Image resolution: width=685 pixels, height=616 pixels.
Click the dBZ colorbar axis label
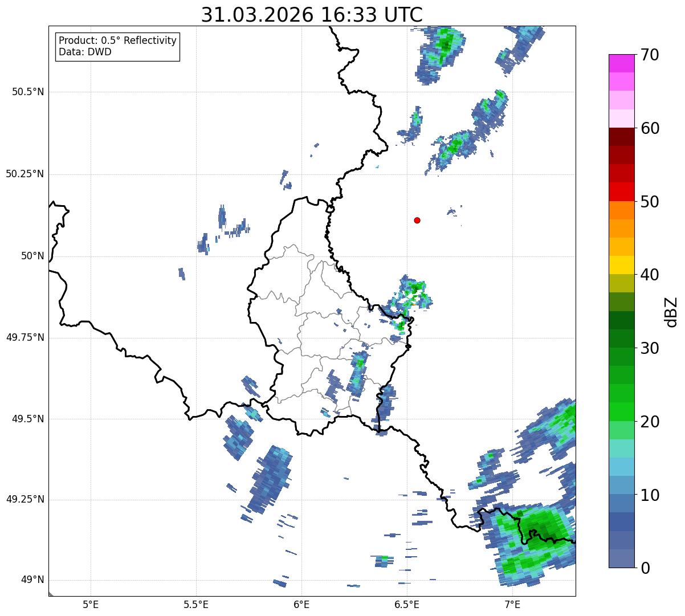[x=672, y=311]
